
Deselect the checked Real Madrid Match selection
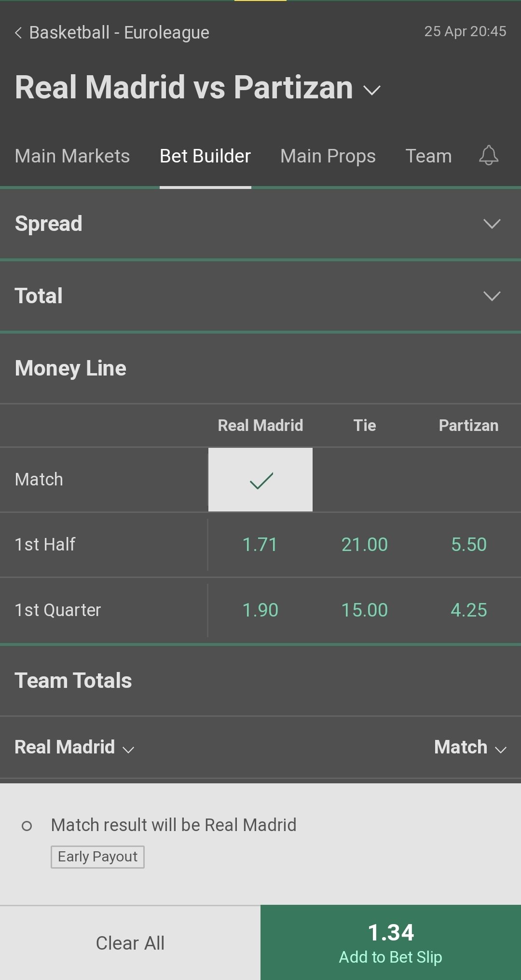tap(260, 480)
